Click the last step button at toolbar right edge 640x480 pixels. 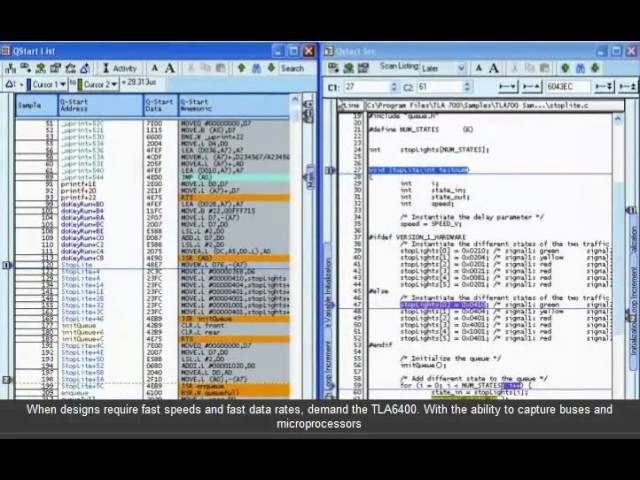click(x=628, y=87)
